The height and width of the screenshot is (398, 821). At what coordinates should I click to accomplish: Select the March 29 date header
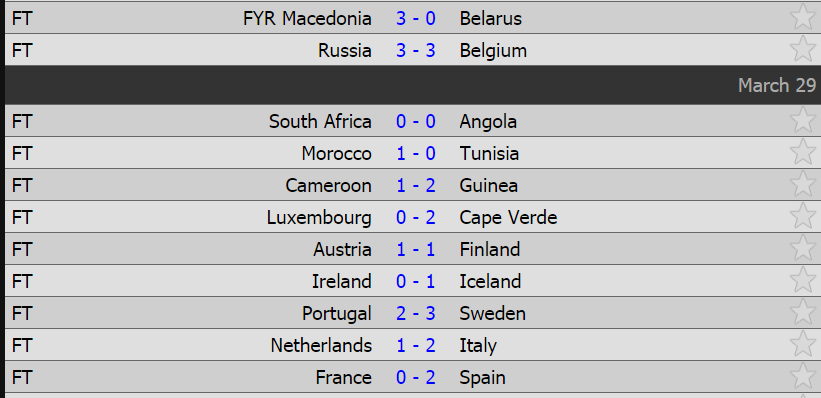(x=776, y=85)
